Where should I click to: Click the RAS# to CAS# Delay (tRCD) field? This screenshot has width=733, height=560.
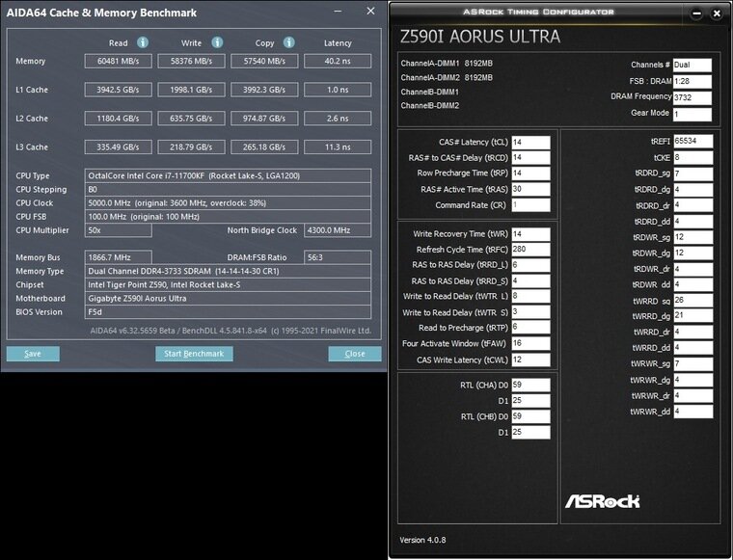531,158
